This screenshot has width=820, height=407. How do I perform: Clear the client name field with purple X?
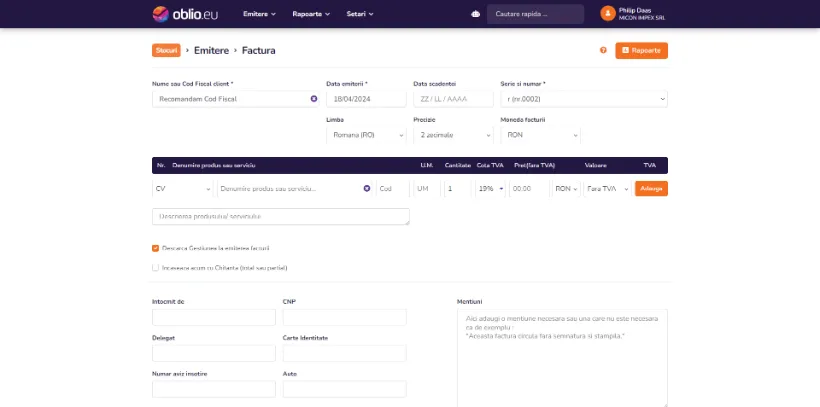click(314, 99)
